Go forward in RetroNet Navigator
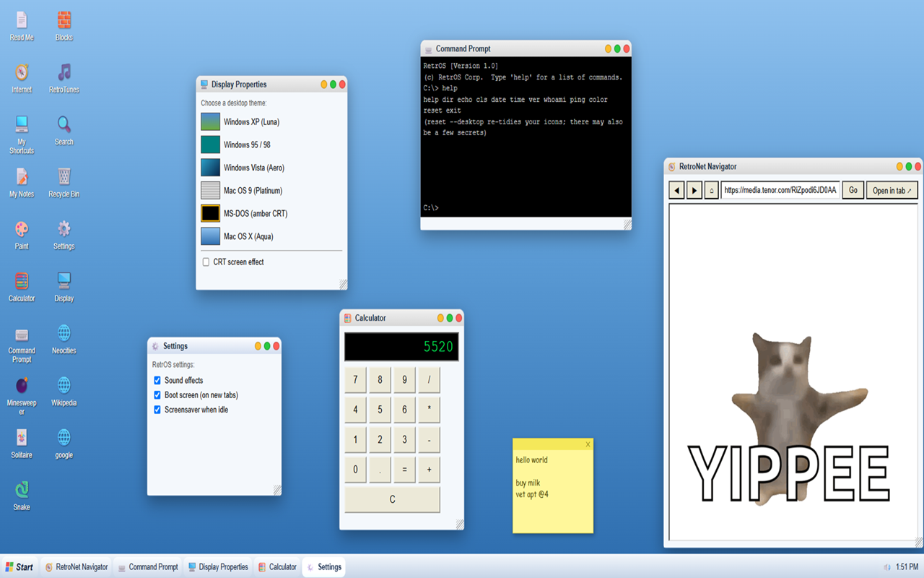Screen dimensions: 924x578 point(694,190)
